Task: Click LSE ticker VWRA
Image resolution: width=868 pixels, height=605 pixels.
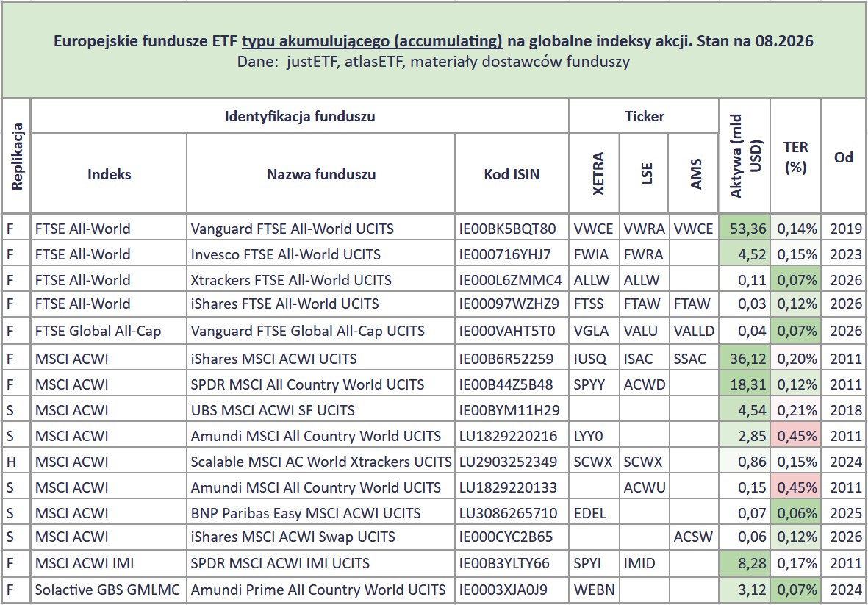Action: coord(644,228)
